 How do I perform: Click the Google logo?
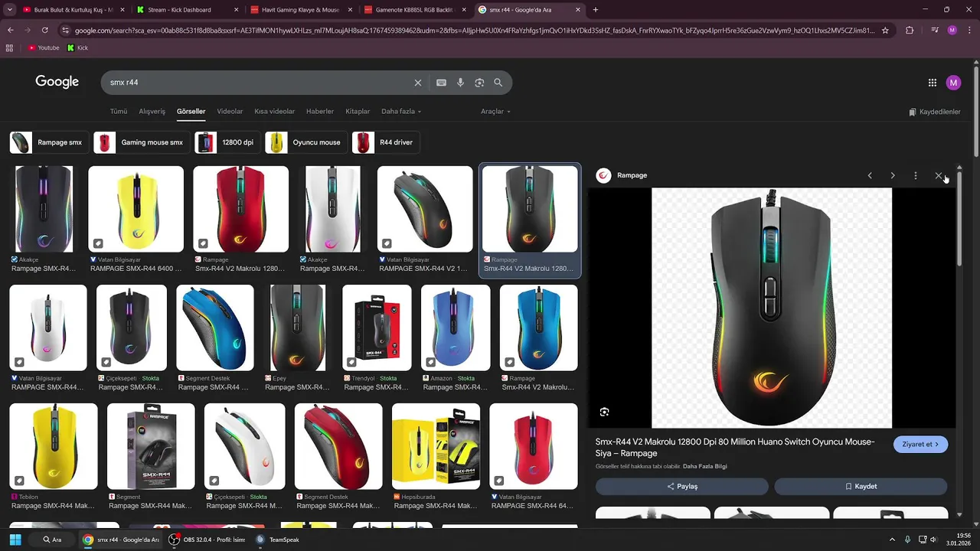57,82
